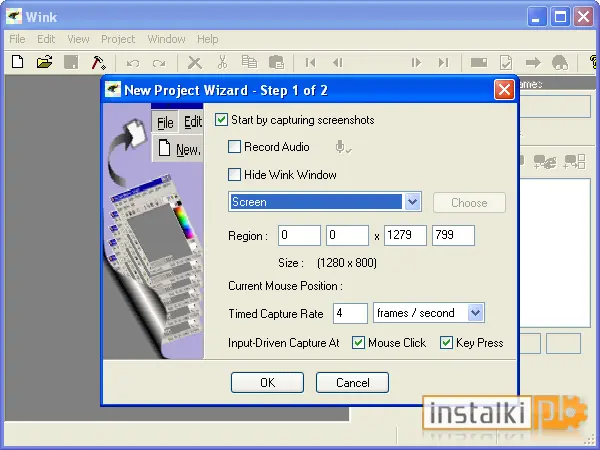Minimize the Wink main window
The width and height of the screenshot is (600, 450).
[x=536, y=17]
